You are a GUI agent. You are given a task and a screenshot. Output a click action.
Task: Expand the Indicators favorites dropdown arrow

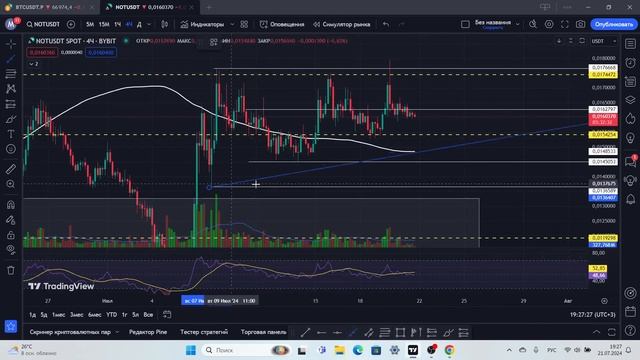coord(232,24)
